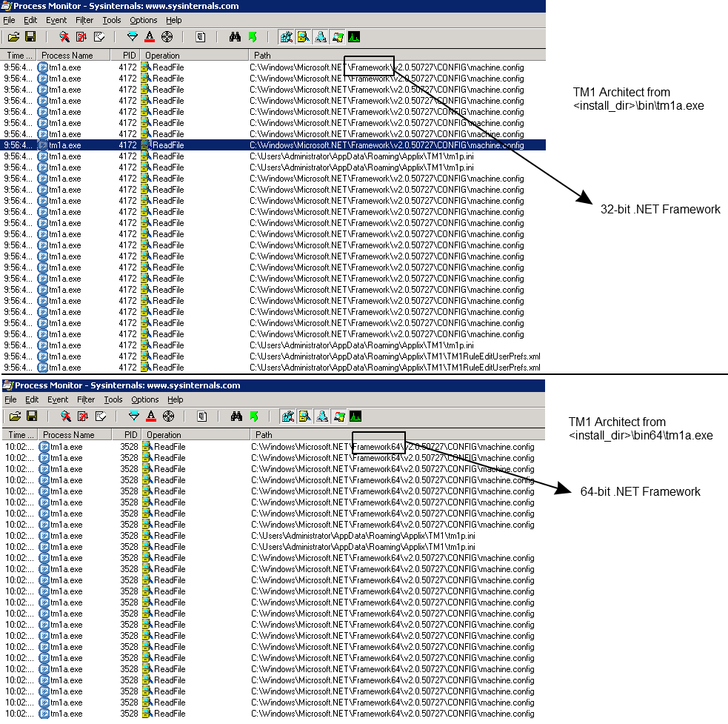
Task: Open Process Tree icon in bottom window toolbar
Action: 202,416
